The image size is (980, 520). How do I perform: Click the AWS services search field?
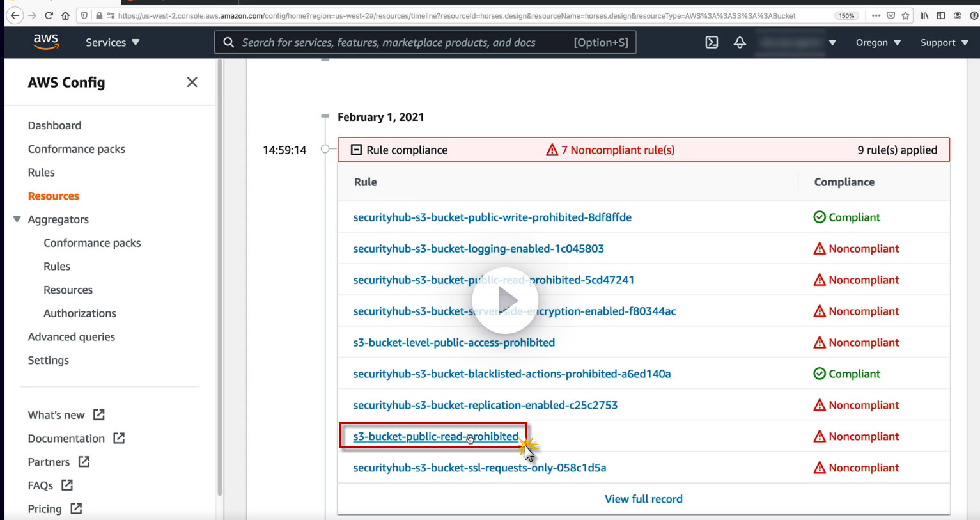pyautogui.click(x=425, y=42)
